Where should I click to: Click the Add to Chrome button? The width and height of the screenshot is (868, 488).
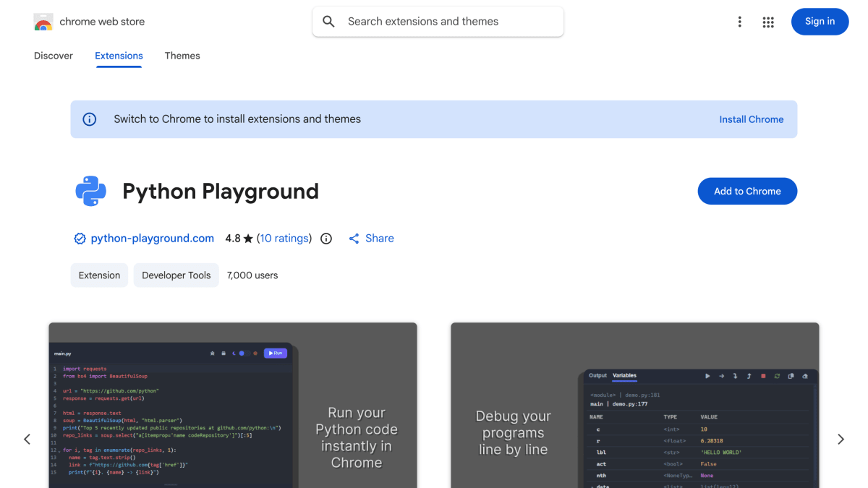[x=747, y=191]
